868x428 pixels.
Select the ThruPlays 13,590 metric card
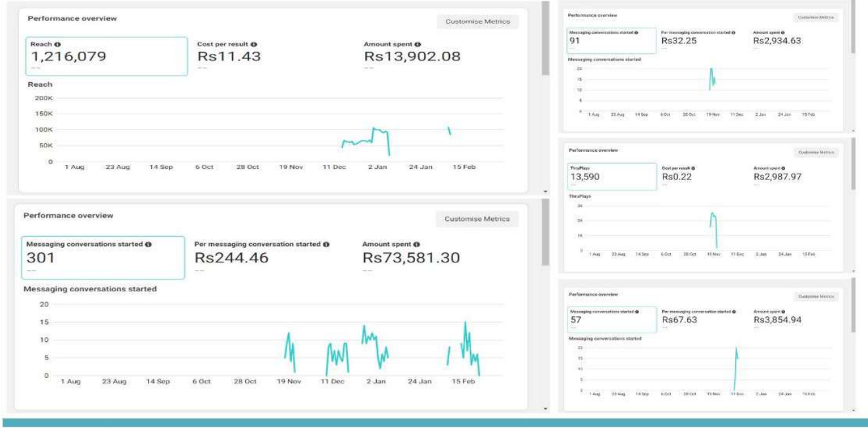pyautogui.click(x=612, y=177)
